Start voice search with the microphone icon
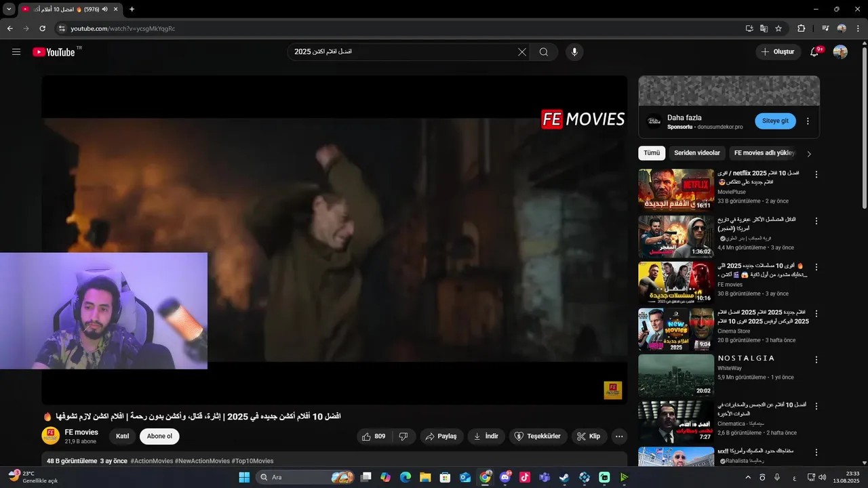 coord(574,52)
